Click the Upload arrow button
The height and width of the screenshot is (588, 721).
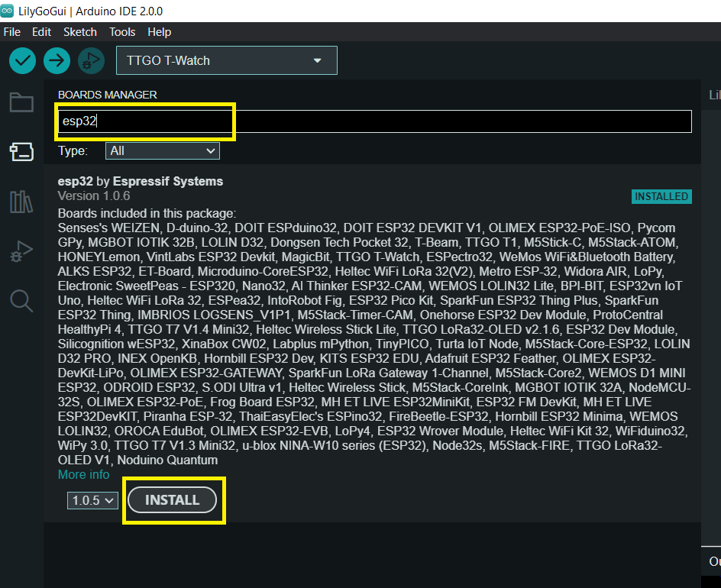click(57, 60)
